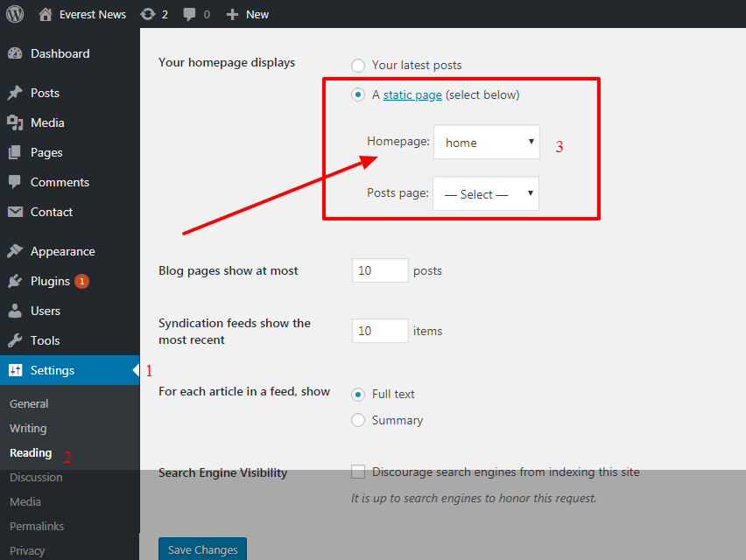Open the Everest News home icon
Screen dimensions: 746x560
pos(46,14)
